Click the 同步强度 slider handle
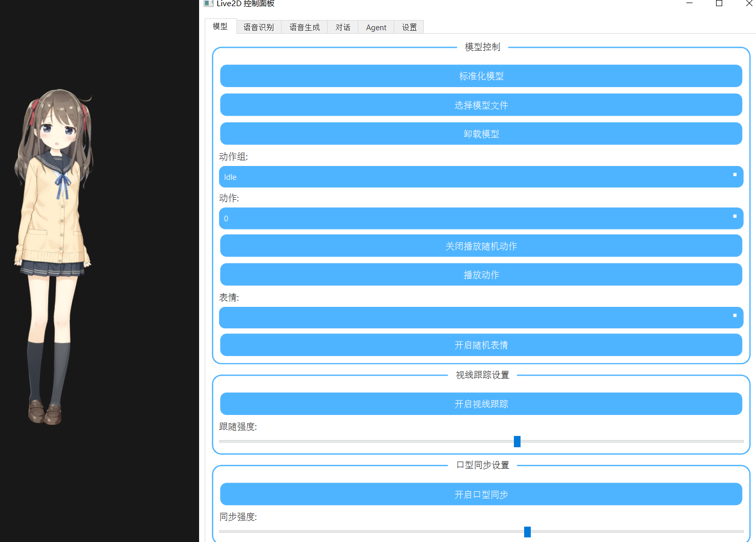756x542 pixels. pyautogui.click(x=527, y=532)
